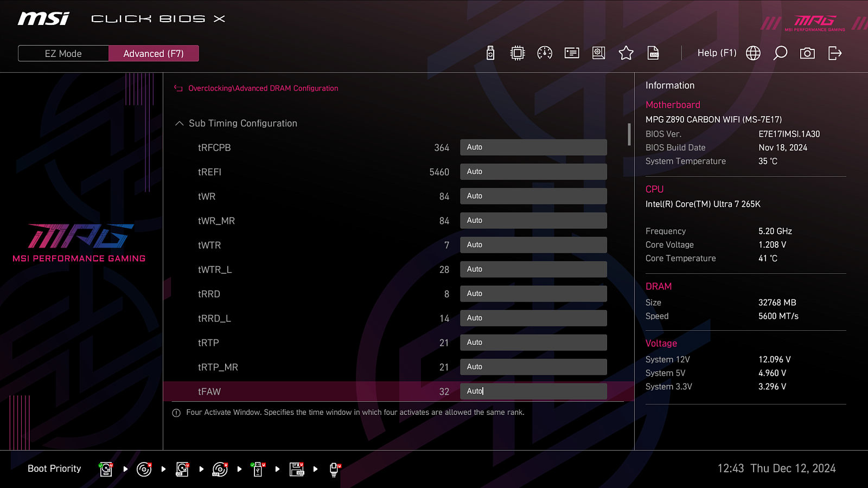
Task: Click the CPU heading in Information panel
Action: pyautogui.click(x=654, y=189)
